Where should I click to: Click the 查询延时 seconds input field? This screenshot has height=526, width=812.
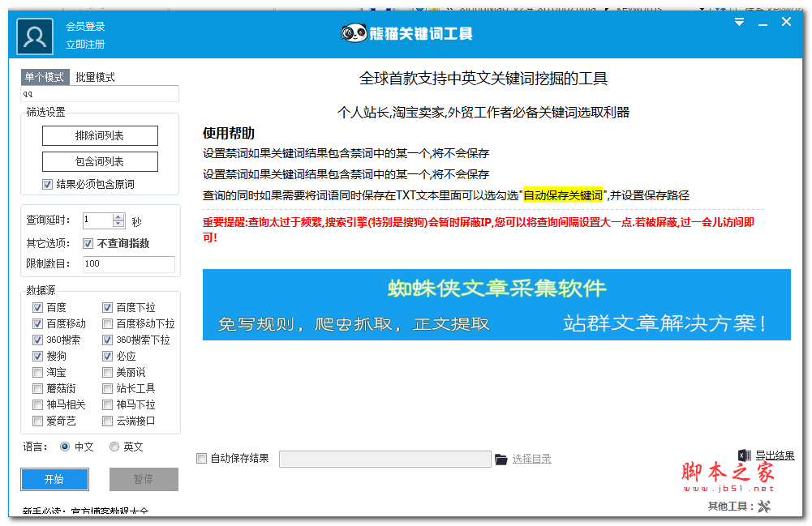[x=97, y=220]
